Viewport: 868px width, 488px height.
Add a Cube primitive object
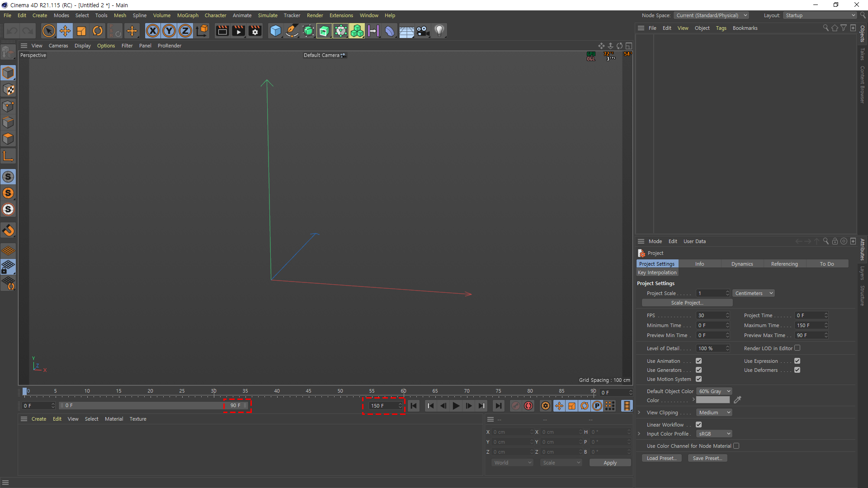(x=275, y=31)
